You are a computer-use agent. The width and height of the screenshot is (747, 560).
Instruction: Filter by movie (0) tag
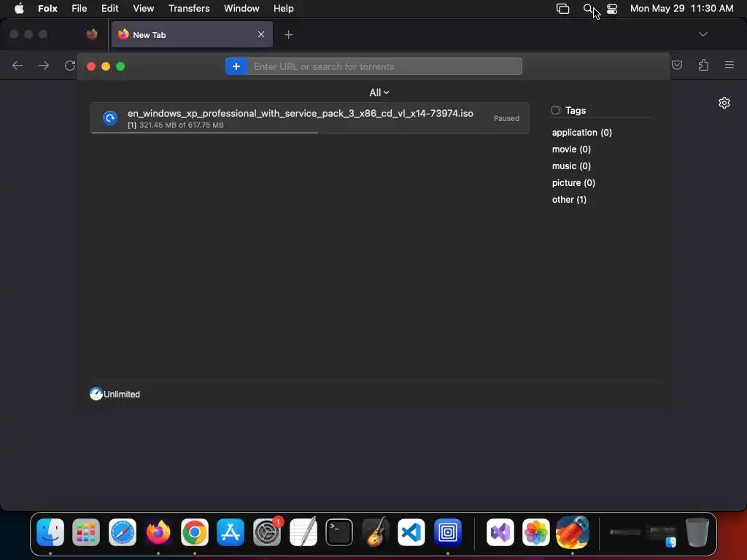click(571, 149)
